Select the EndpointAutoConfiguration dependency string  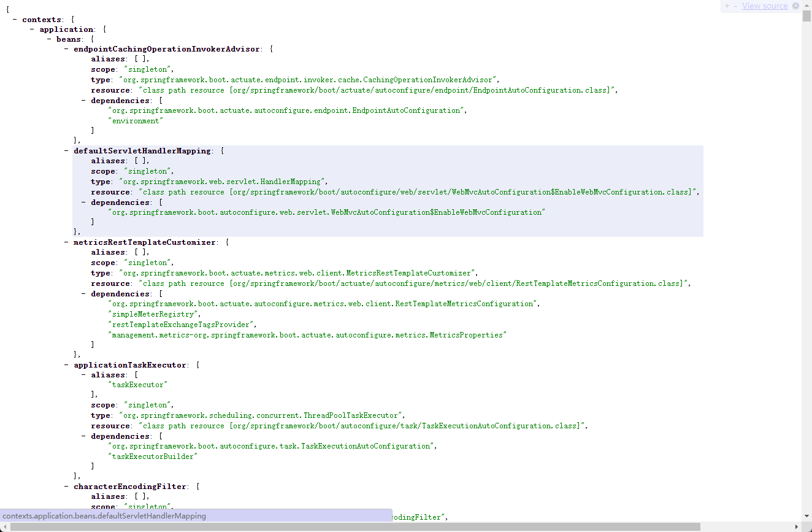[x=287, y=110]
